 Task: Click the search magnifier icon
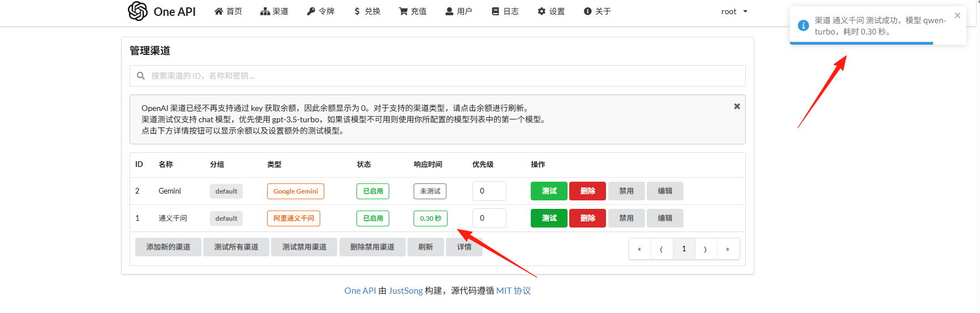pyautogui.click(x=141, y=76)
